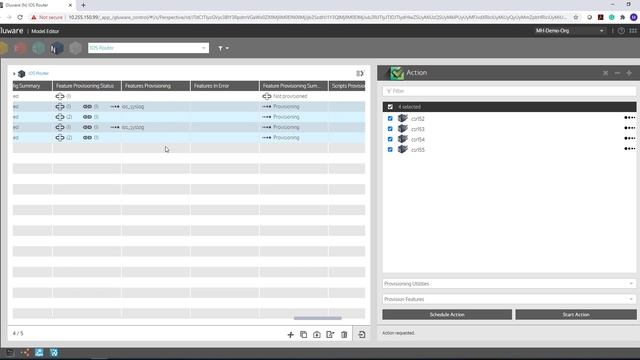Click the Scripts Provisio... column header
Image resolution: width=640 pixels, height=360 pixels.
click(347, 86)
